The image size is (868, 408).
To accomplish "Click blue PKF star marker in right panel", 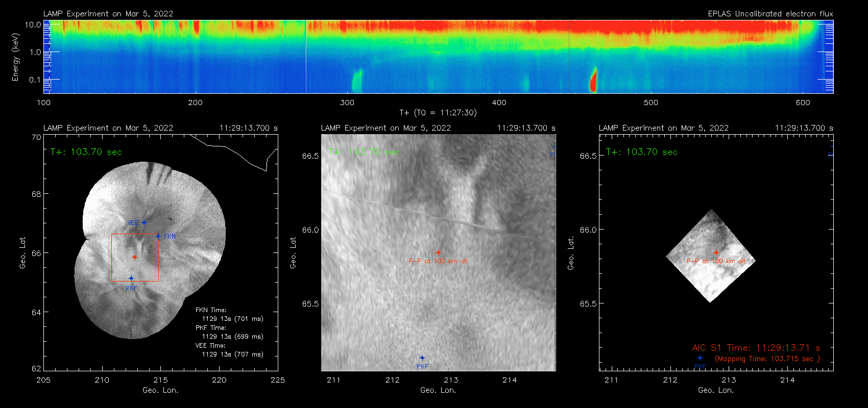I will pos(700,358).
